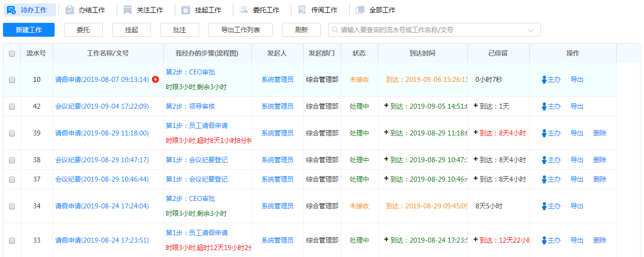Click the 全部工作 stacked pages icon
Viewport: 644px width, 257px height.
click(x=360, y=10)
